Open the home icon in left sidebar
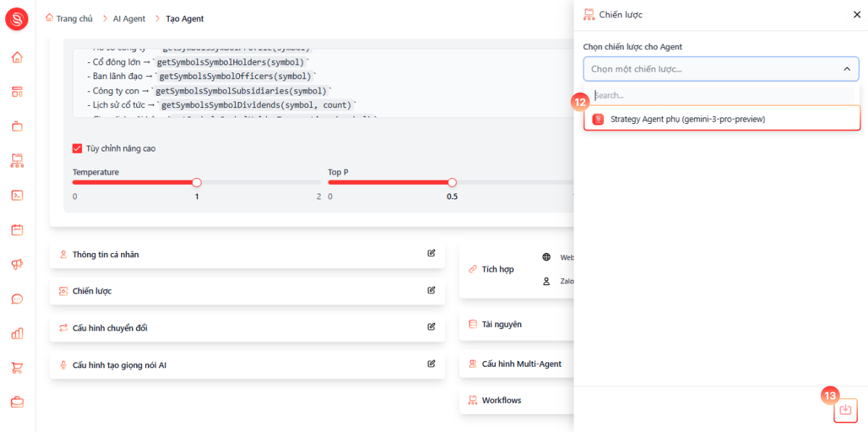868x432 pixels. [17, 57]
